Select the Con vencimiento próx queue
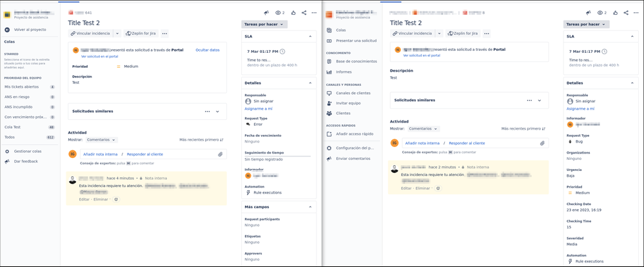The image size is (644, 267). point(30,117)
